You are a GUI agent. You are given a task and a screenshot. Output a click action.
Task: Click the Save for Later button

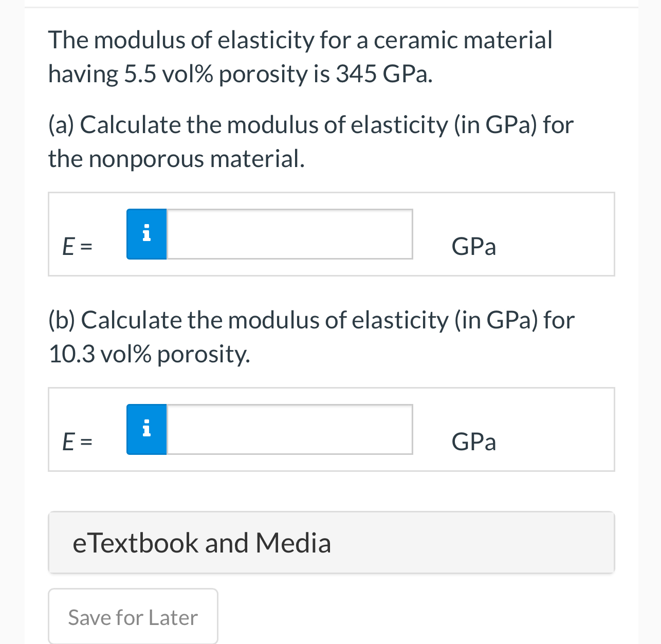[133, 616]
